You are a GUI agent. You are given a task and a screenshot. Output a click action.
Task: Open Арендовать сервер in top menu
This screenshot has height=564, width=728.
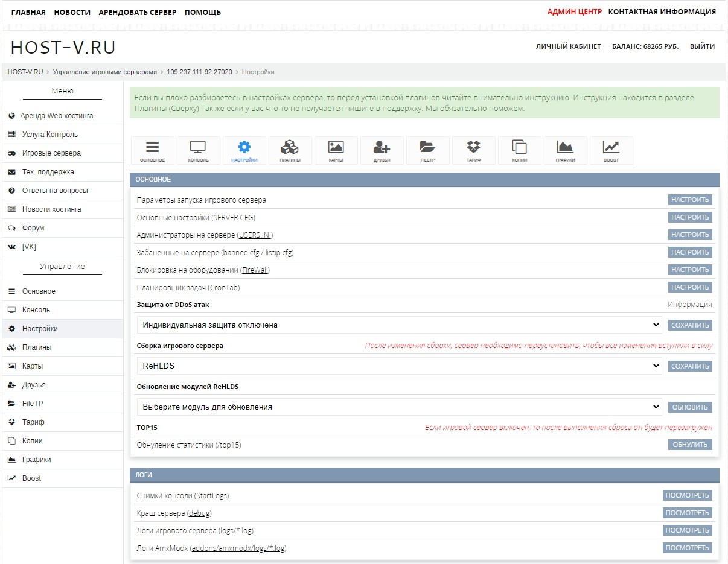click(x=138, y=12)
